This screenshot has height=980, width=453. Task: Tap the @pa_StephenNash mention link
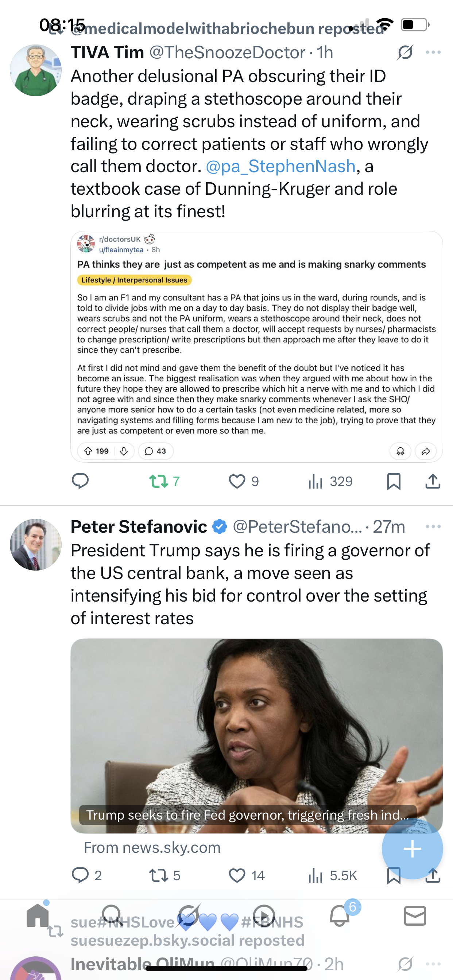point(280,166)
